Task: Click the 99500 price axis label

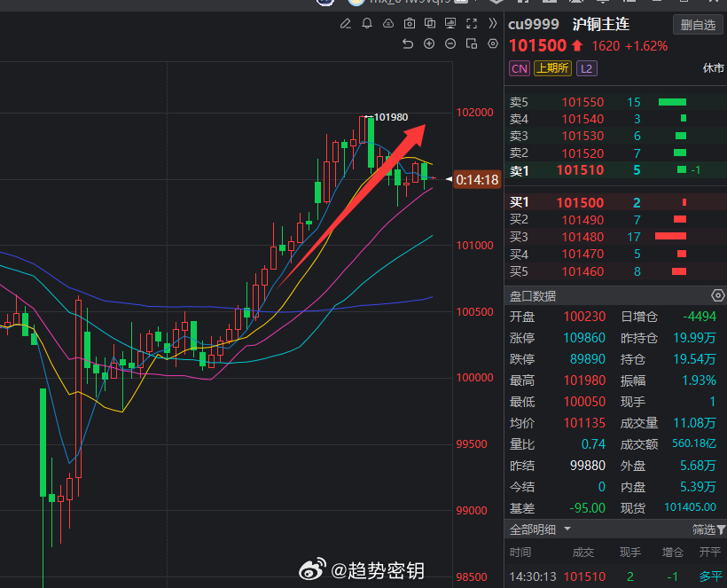Action: [472, 443]
